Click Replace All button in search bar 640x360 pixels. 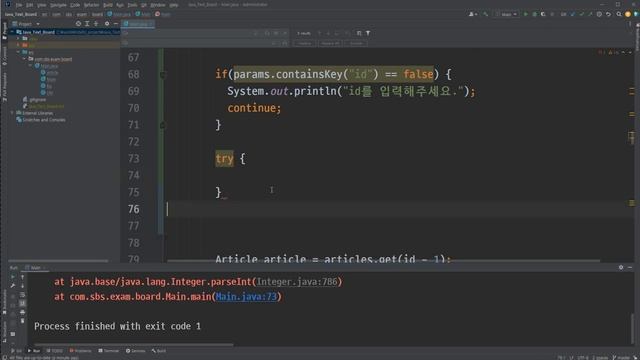(330, 43)
